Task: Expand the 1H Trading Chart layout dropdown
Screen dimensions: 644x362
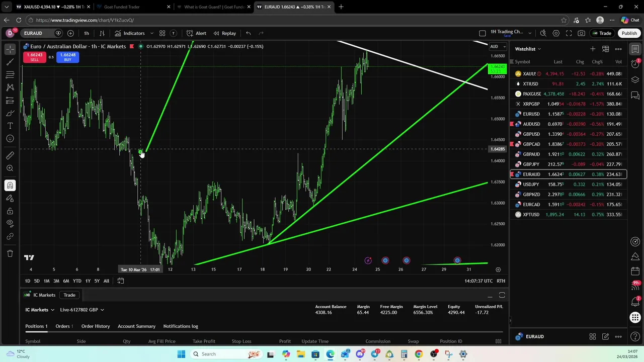Action: click(530, 33)
